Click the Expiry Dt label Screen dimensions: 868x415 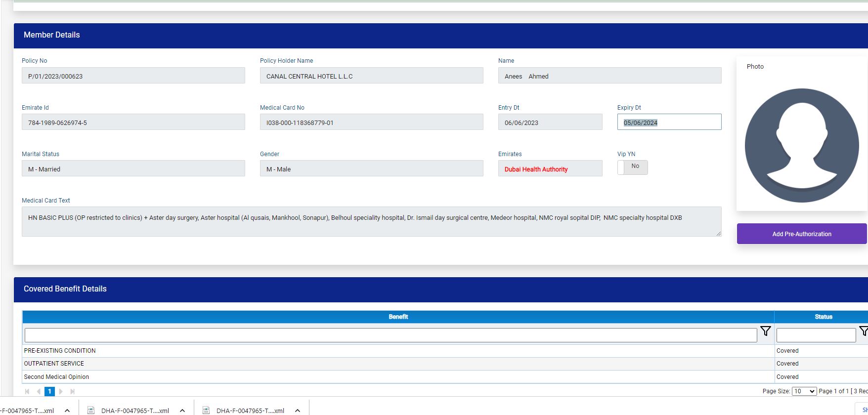[629, 108]
